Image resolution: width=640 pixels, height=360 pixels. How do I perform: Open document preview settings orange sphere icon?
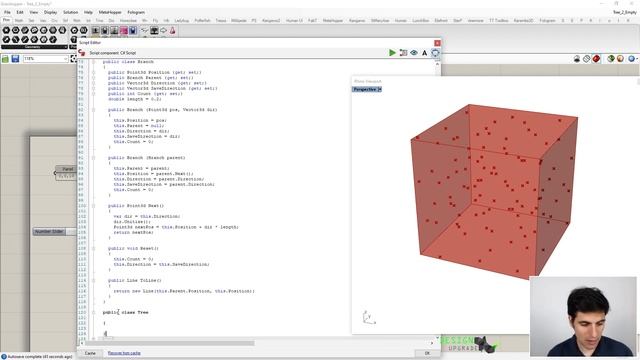pyautogui.click(x=620, y=59)
